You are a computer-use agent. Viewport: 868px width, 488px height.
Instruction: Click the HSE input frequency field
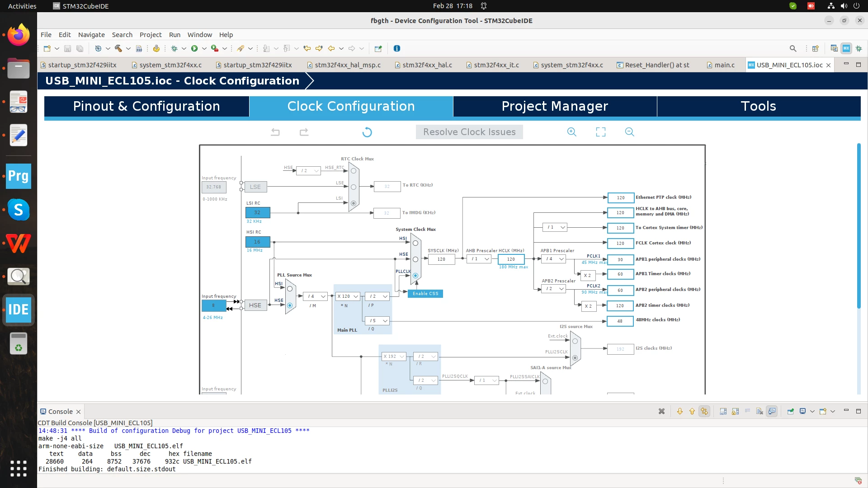coord(213,306)
